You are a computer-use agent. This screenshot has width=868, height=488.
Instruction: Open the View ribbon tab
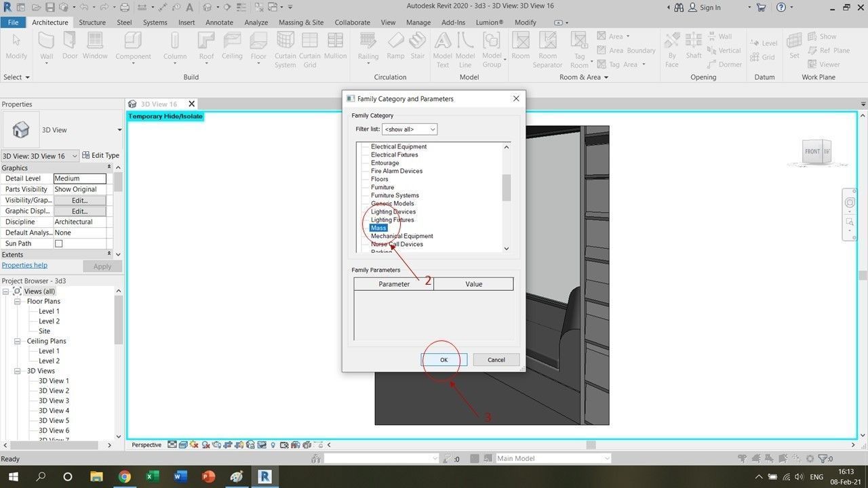(388, 22)
